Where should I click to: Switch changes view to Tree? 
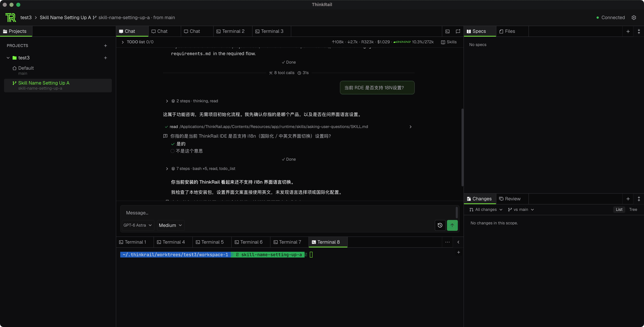click(x=633, y=209)
